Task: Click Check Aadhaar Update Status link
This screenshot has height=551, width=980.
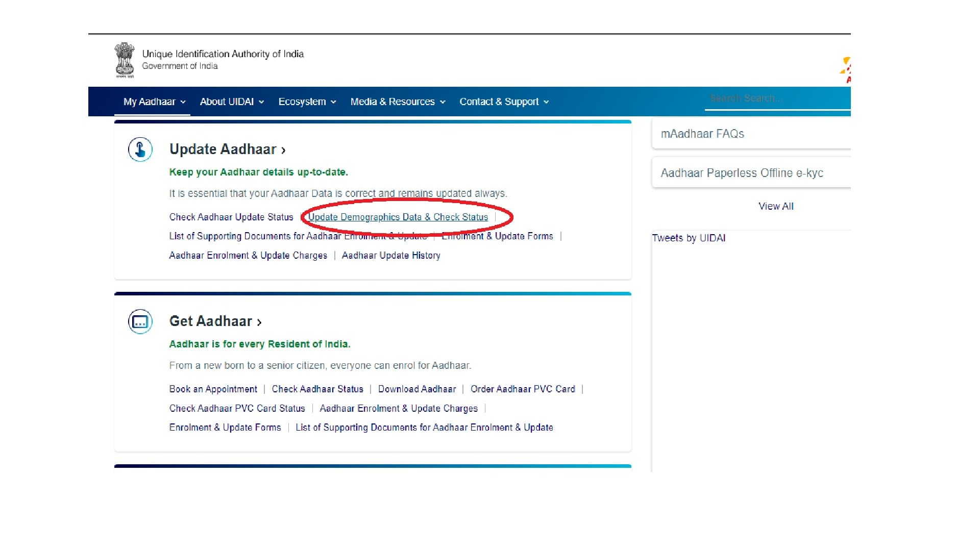Action: 231,217
